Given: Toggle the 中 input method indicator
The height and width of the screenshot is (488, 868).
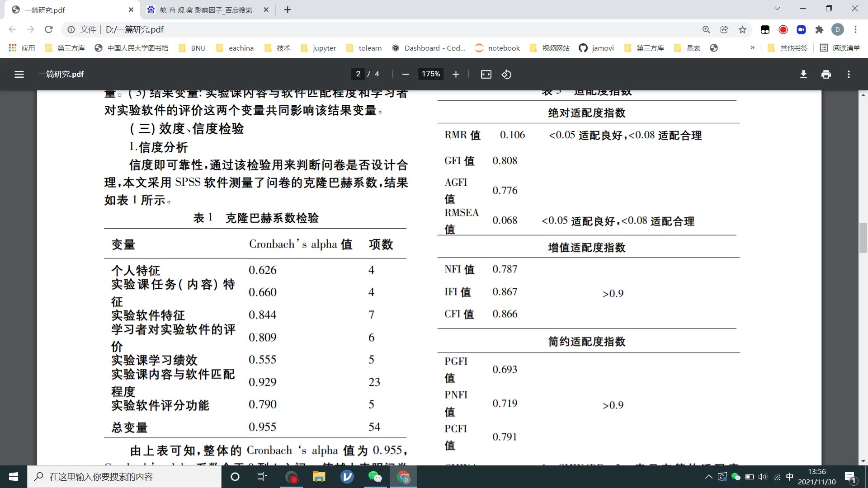Looking at the screenshot, I should point(790,477).
